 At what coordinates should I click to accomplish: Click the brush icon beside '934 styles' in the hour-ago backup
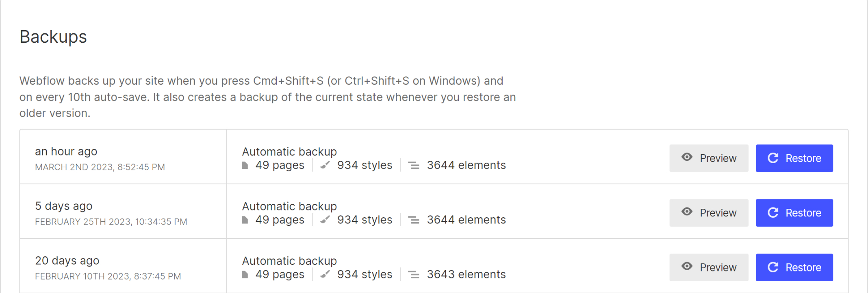click(324, 165)
